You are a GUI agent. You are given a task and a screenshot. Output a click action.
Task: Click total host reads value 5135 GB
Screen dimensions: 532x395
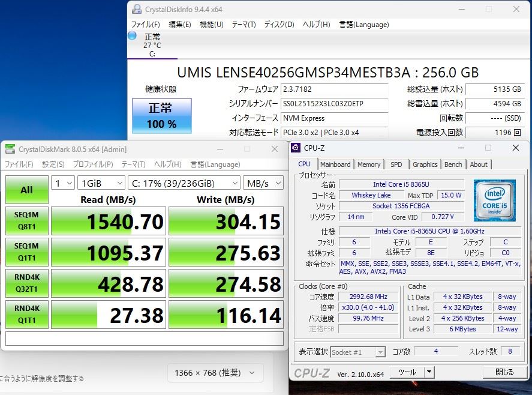tap(495, 89)
